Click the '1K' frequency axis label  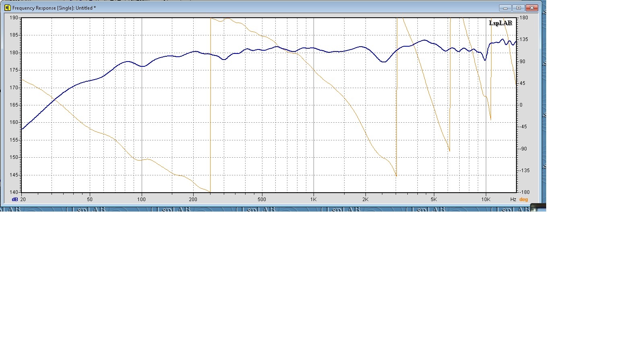click(314, 200)
